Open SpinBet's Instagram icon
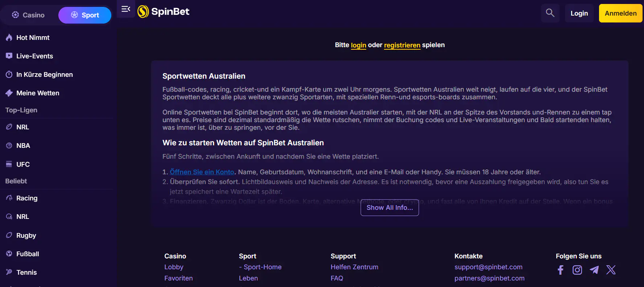 (x=577, y=270)
